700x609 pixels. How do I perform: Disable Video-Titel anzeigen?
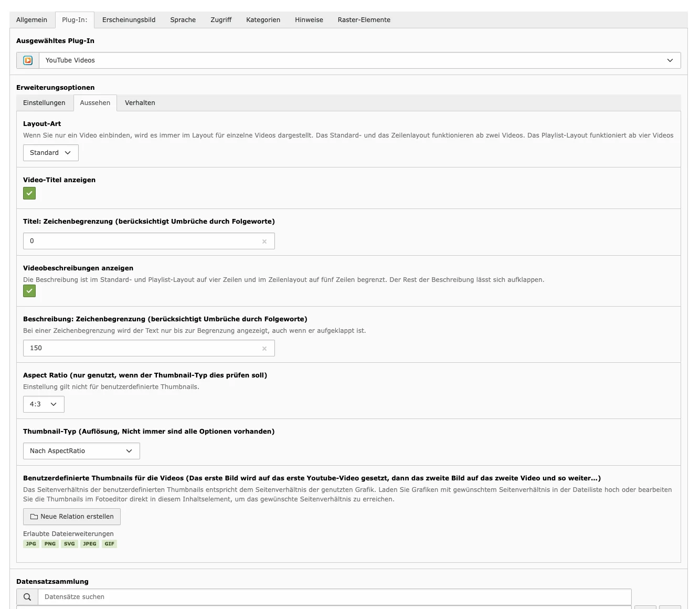click(29, 193)
